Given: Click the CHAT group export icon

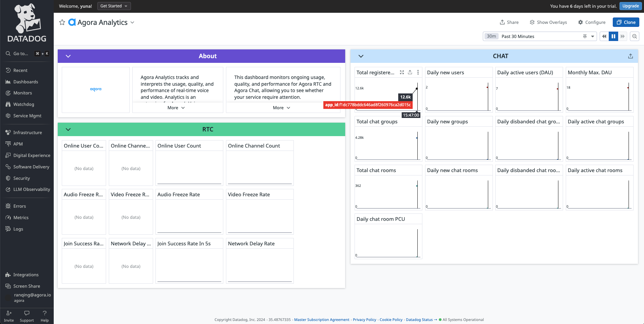Looking at the screenshot, I should click(631, 56).
